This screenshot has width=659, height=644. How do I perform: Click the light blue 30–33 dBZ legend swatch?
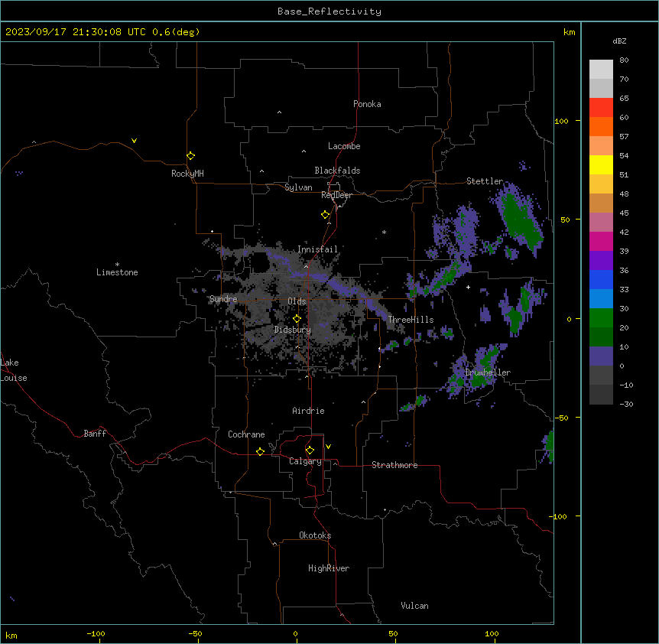coord(601,299)
